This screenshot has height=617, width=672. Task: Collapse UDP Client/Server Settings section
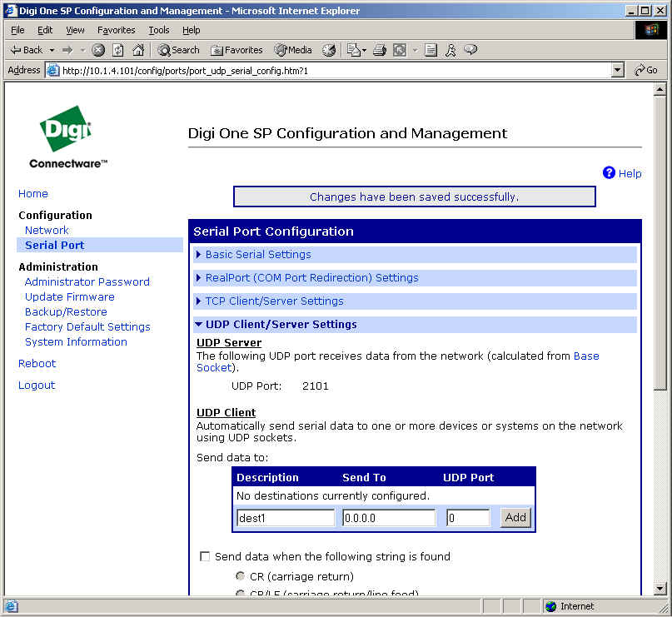[x=281, y=325]
